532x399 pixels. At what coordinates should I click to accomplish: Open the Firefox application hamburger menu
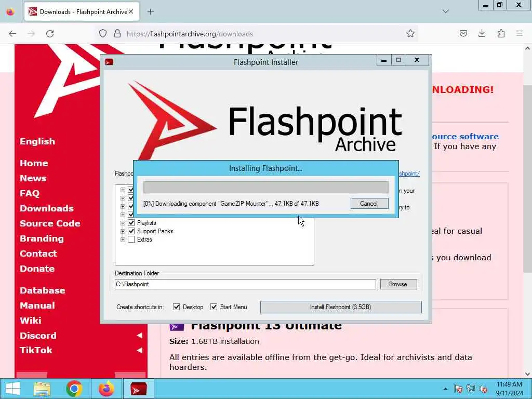point(520,33)
